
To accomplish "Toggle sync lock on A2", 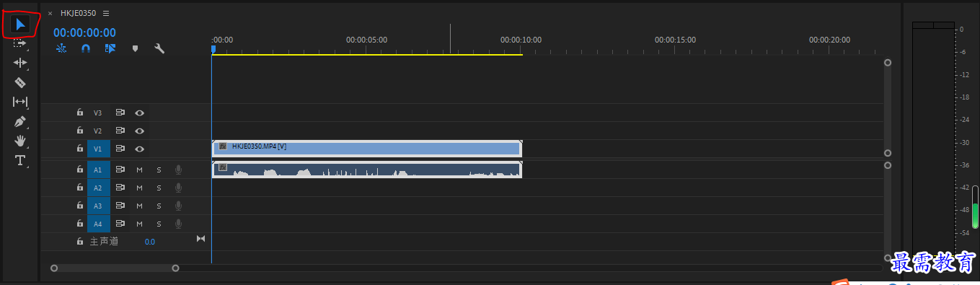I will coord(120,188).
